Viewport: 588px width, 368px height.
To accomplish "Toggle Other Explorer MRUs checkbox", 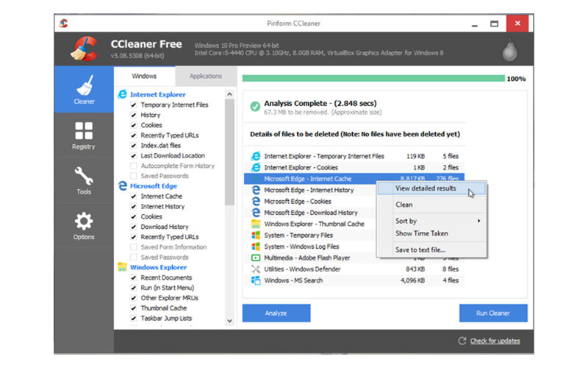I will coord(134,298).
